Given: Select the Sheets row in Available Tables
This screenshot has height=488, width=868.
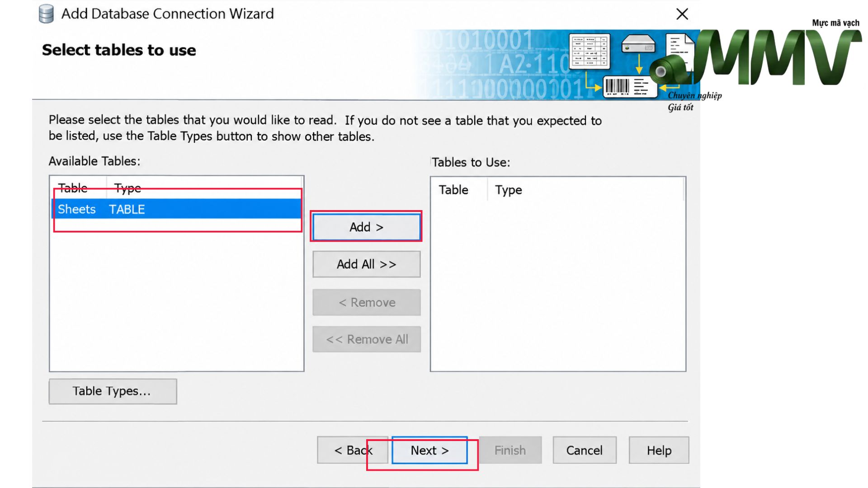Looking at the screenshot, I should pyautogui.click(x=176, y=209).
